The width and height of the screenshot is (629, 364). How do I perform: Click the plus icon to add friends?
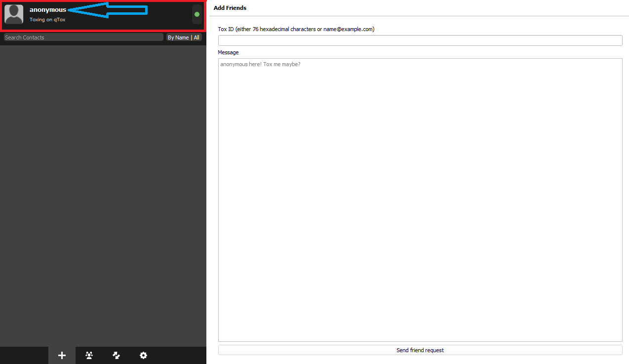(x=62, y=355)
